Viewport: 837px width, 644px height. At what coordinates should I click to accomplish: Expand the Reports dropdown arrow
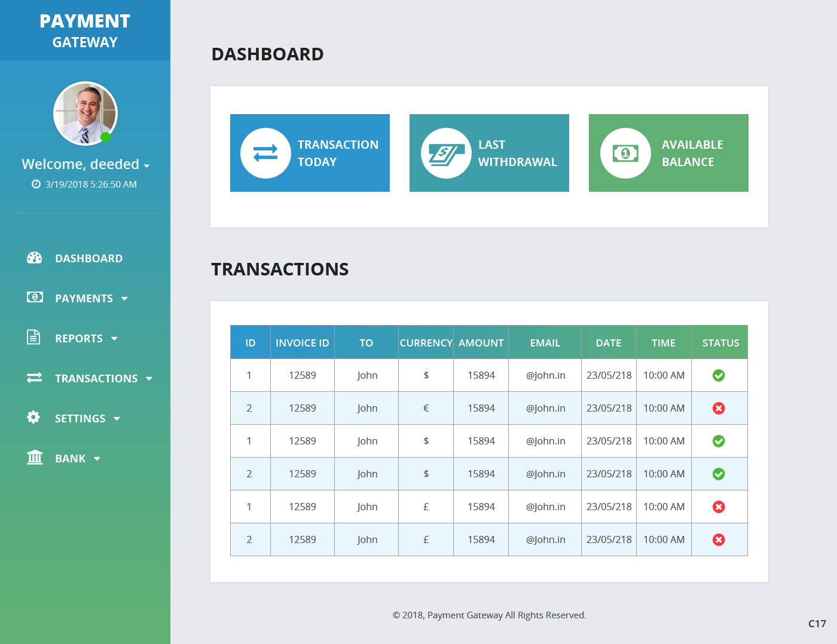[x=114, y=339]
